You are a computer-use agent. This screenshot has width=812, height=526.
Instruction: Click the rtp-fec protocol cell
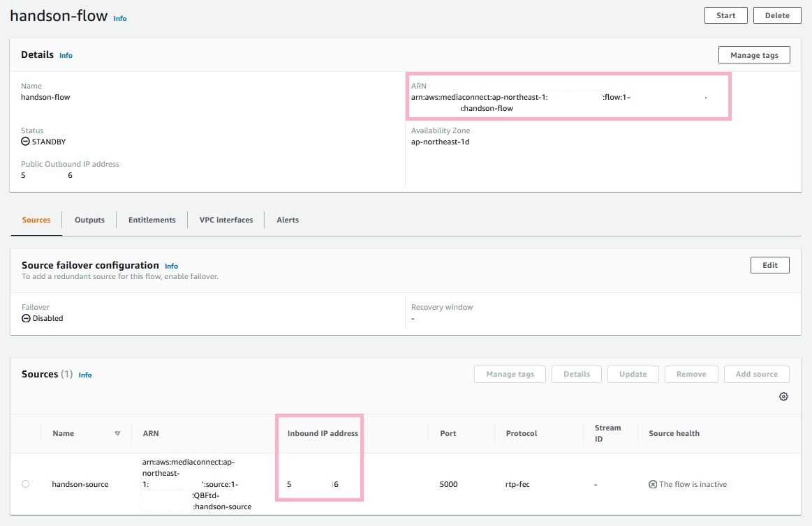point(517,484)
